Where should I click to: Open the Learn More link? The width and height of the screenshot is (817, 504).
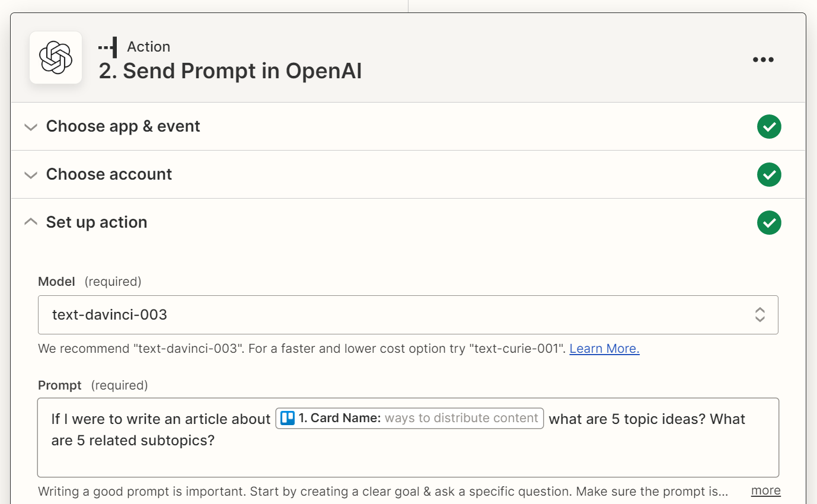pyautogui.click(x=604, y=349)
